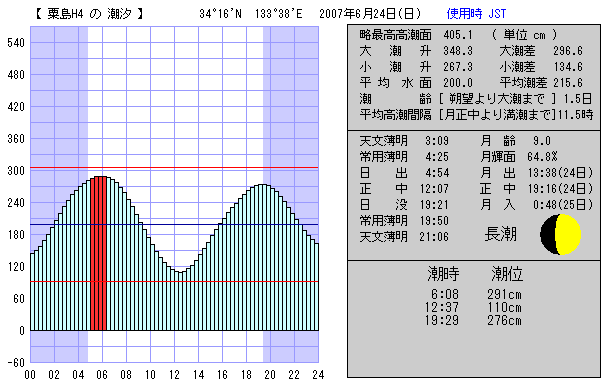Click the date 2007年6月24日(日)
The height and width of the screenshot is (385, 610).
click(370, 14)
